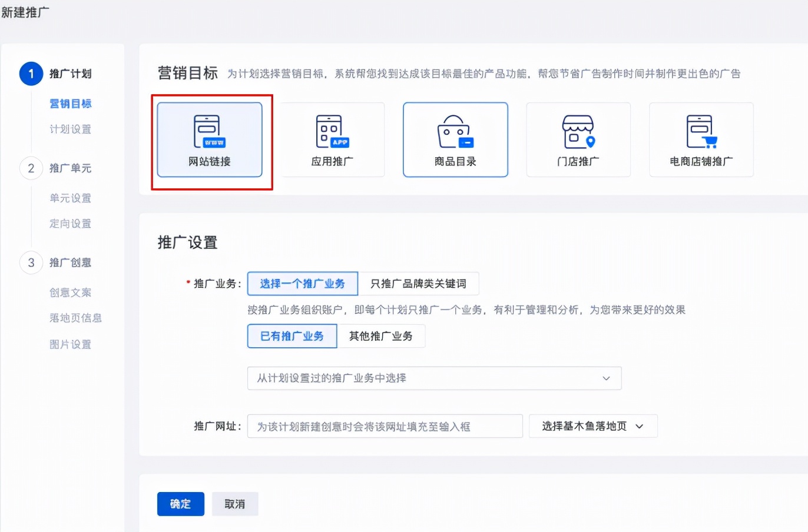The height and width of the screenshot is (532, 808).
Task: Select 选择一个推广业务 option
Action: 303,284
